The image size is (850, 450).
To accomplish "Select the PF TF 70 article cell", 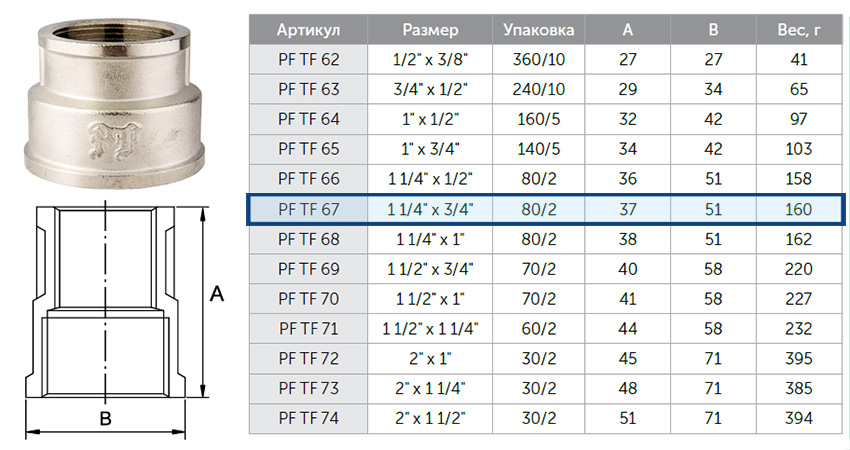I will pos(308,299).
